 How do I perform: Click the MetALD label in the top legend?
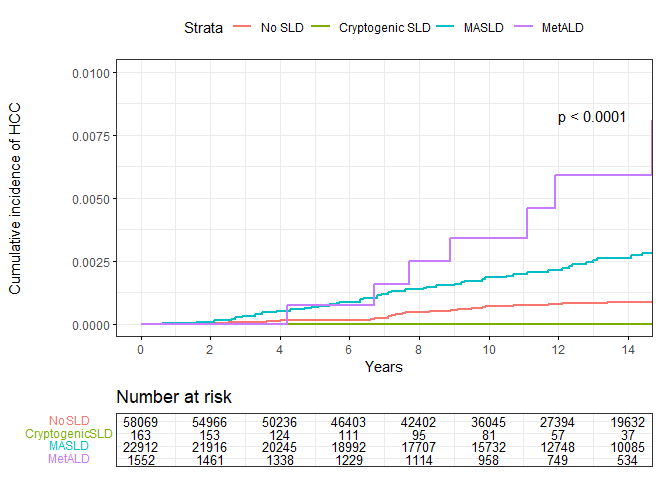point(562,28)
